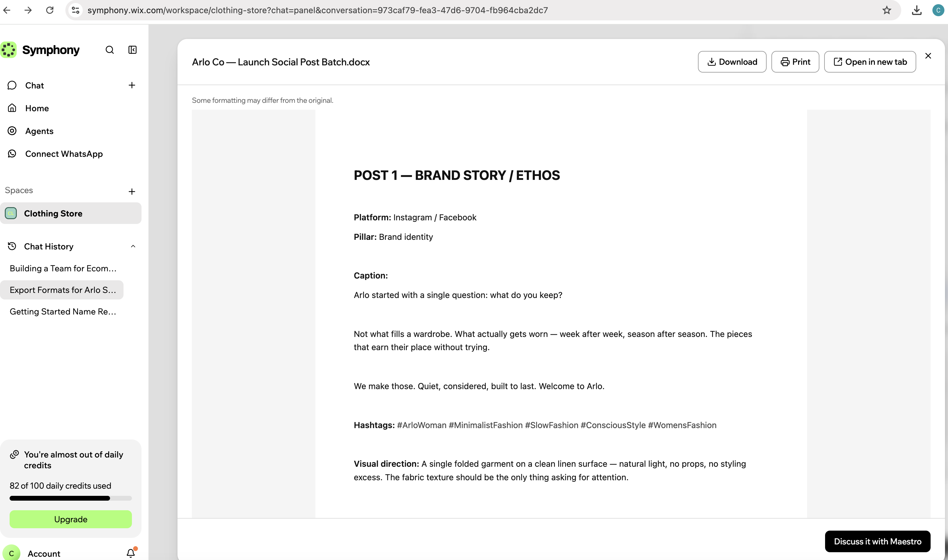The image size is (948, 560).
Task: Open the Account menu
Action: pos(44,554)
